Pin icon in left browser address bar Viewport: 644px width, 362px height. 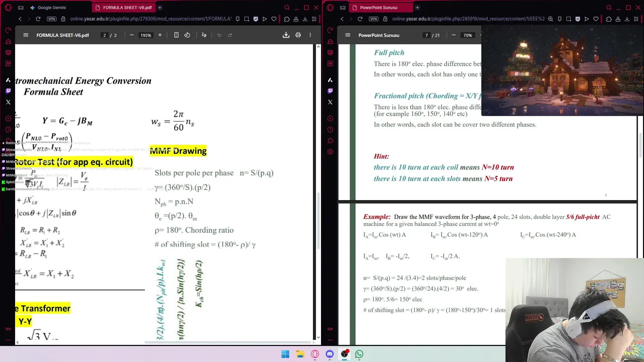237,19
